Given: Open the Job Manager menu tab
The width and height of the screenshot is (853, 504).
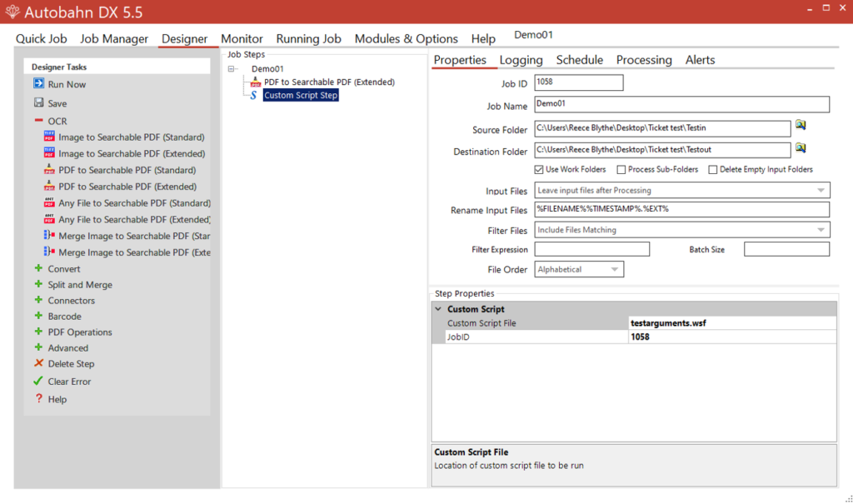Looking at the screenshot, I should (x=114, y=39).
